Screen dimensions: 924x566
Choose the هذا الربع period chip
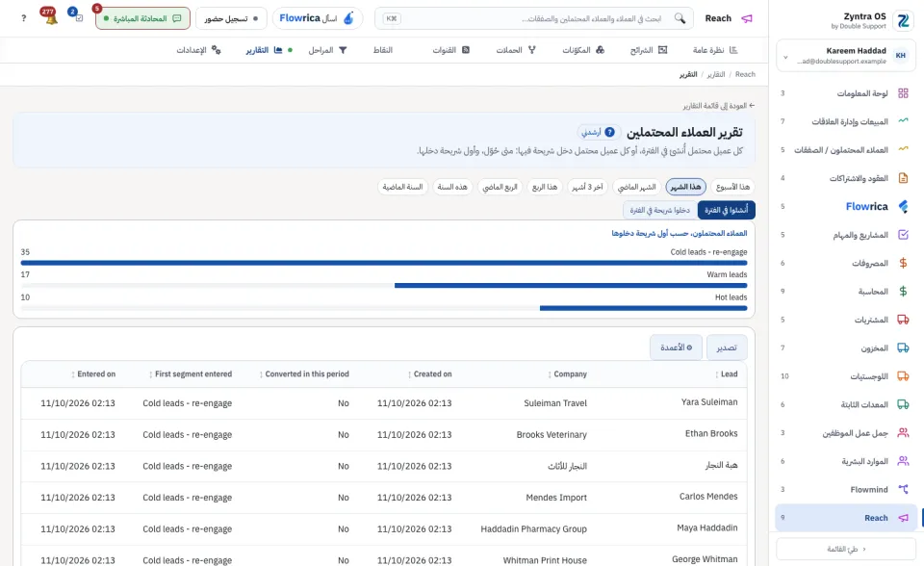(x=545, y=187)
